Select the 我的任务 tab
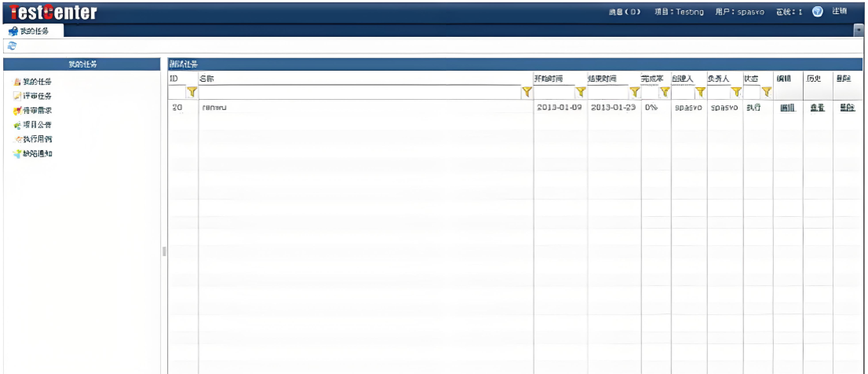 tap(33, 31)
